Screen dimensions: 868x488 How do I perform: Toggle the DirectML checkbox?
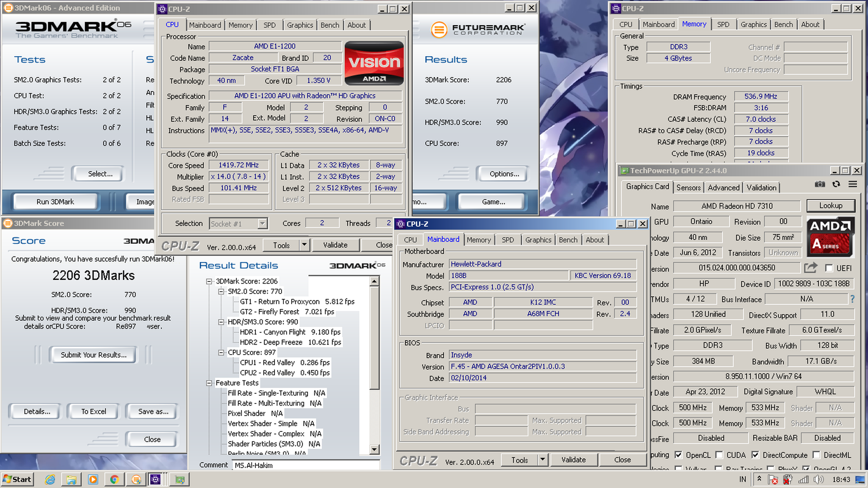click(x=816, y=455)
